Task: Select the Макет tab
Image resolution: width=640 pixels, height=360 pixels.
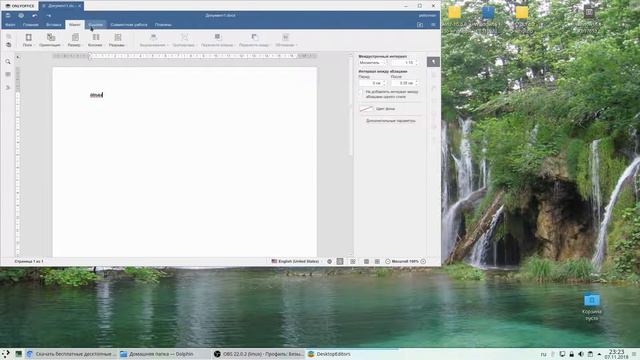Action: point(75,25)
